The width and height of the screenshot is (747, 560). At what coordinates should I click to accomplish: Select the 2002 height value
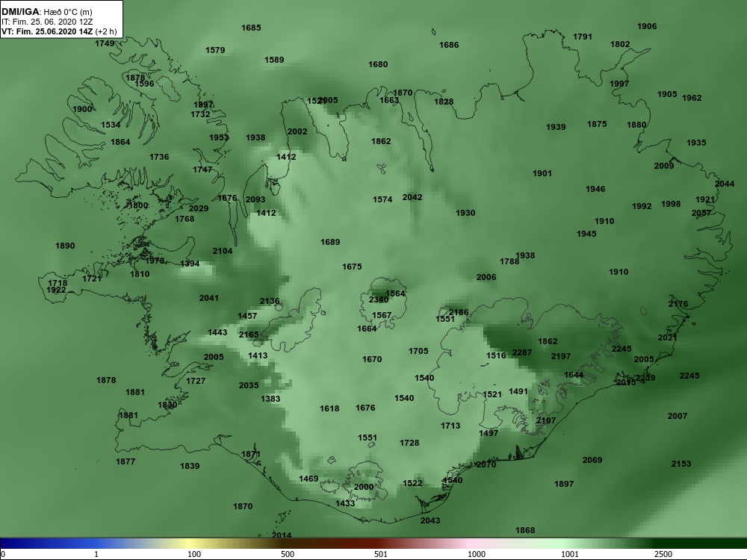297,131
